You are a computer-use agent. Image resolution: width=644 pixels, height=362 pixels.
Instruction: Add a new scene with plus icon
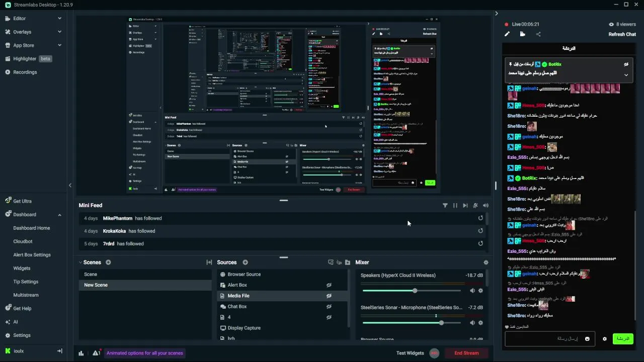coord(108,262)
